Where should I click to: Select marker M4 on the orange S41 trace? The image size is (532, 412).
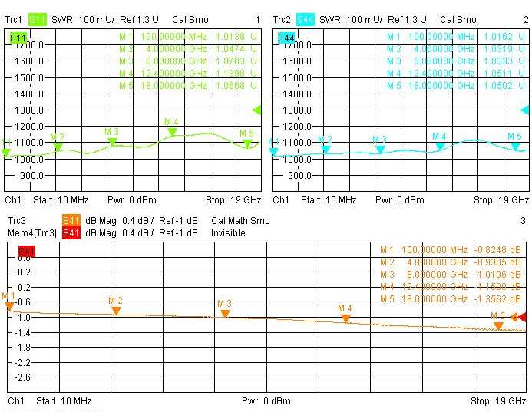345,318
